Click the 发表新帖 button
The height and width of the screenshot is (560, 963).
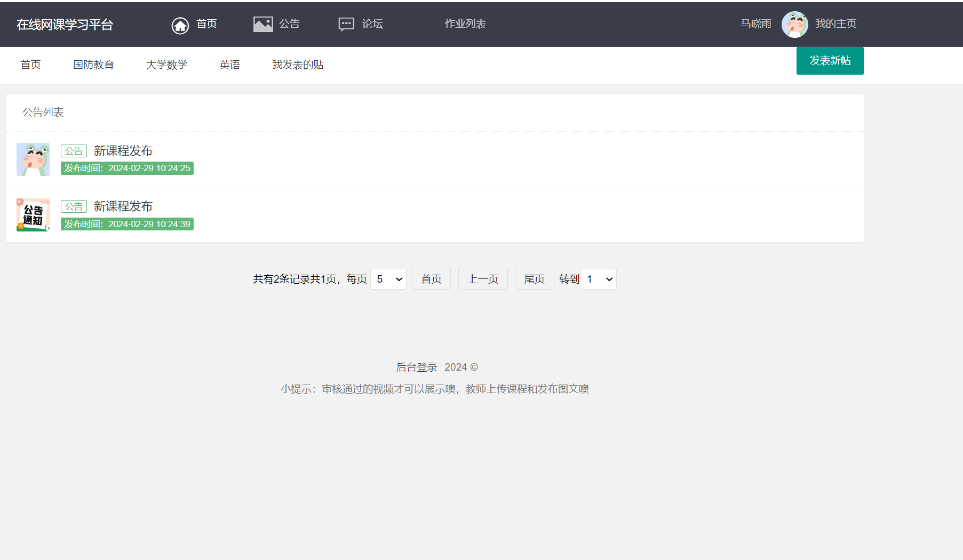point(830,61)
